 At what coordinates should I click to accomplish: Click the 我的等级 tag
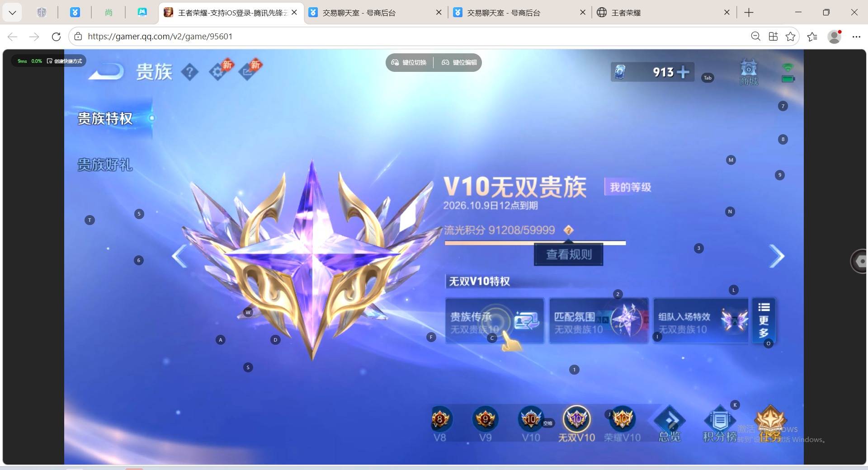(x=630, y=187)
